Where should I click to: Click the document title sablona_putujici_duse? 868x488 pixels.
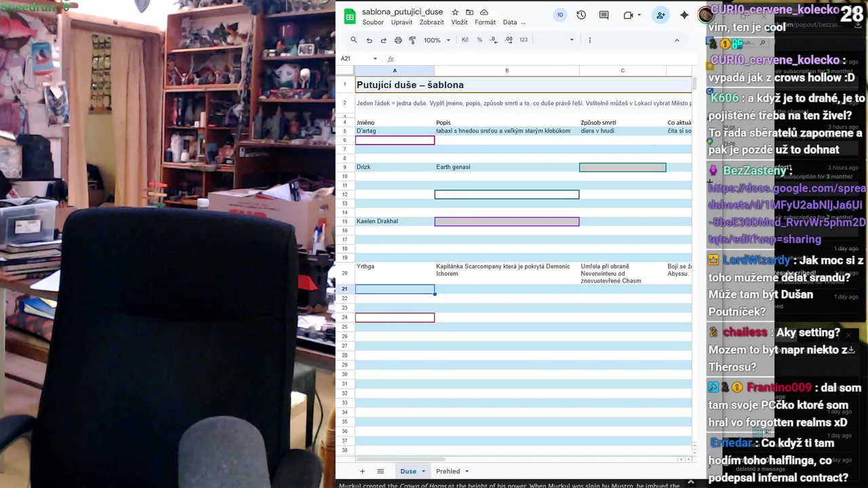point(402,12)
